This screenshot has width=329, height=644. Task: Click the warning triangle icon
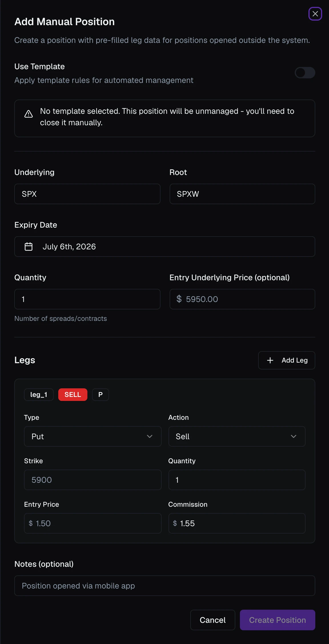[x=29, y=114]
